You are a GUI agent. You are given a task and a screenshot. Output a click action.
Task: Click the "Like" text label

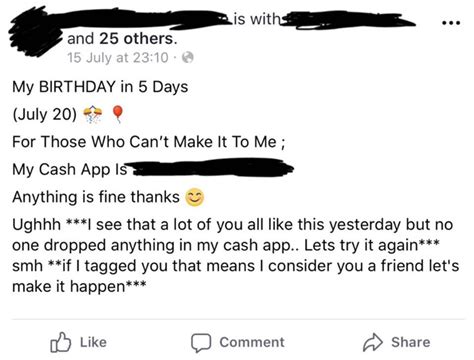point(93,342)
